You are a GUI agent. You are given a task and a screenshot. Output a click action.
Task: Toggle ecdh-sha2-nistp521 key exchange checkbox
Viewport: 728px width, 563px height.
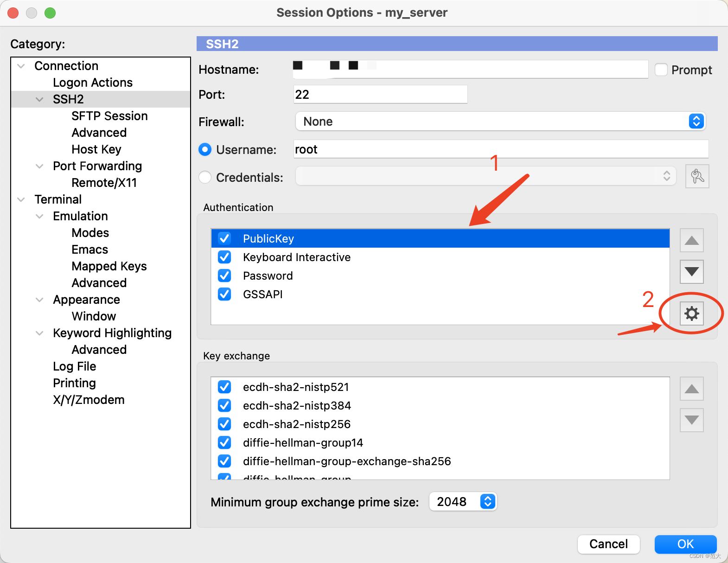coord(224,387)
